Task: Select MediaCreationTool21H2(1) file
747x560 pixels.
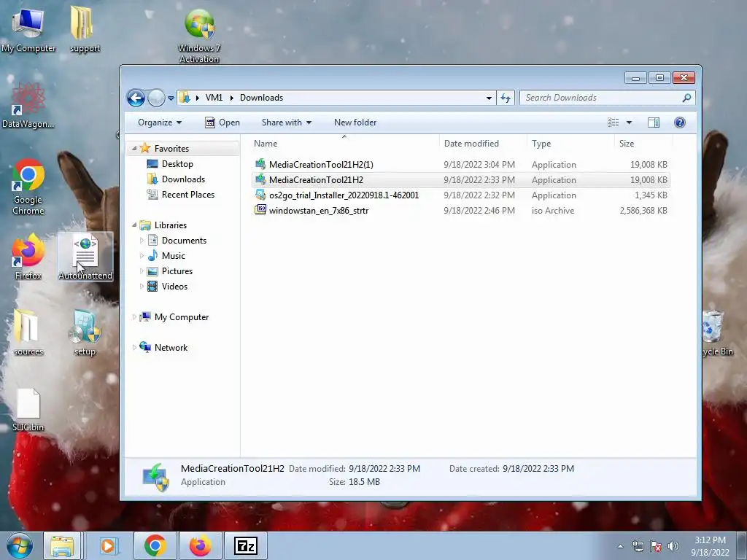Action: [460, 165]
